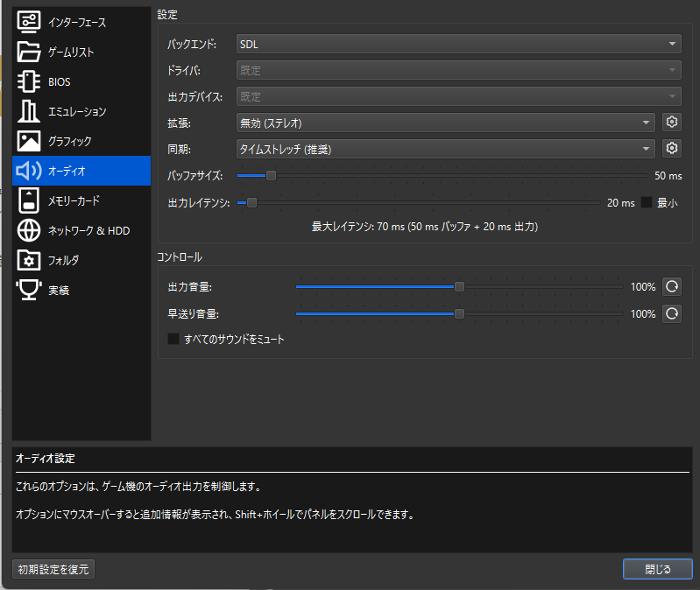Reset 出力音量 with the reset icon
Image resolution: width=700 pixels, height=590 pixels.
click(x=672, y=287)
